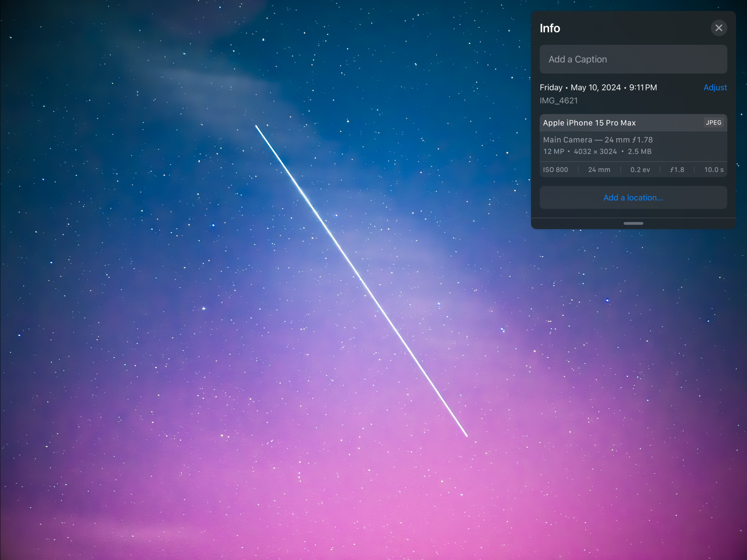Click the 0.2 ev exposure value
This screenshot has width=747, height=560.
tap(640, 169)
